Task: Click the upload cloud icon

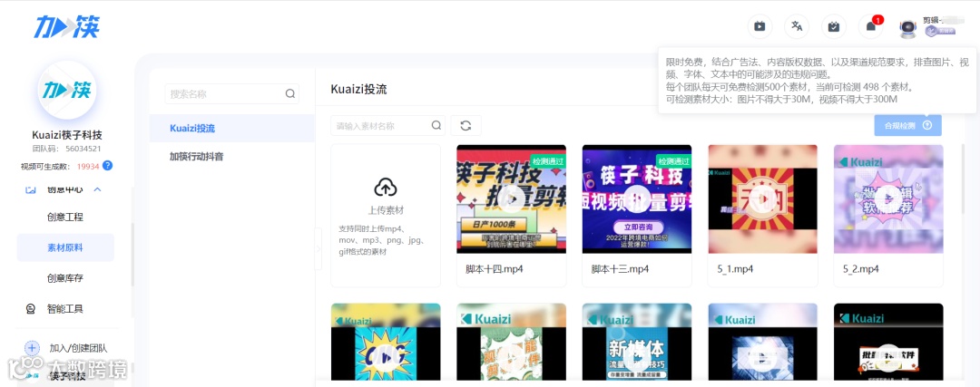Action: click(x=386, y=187)
